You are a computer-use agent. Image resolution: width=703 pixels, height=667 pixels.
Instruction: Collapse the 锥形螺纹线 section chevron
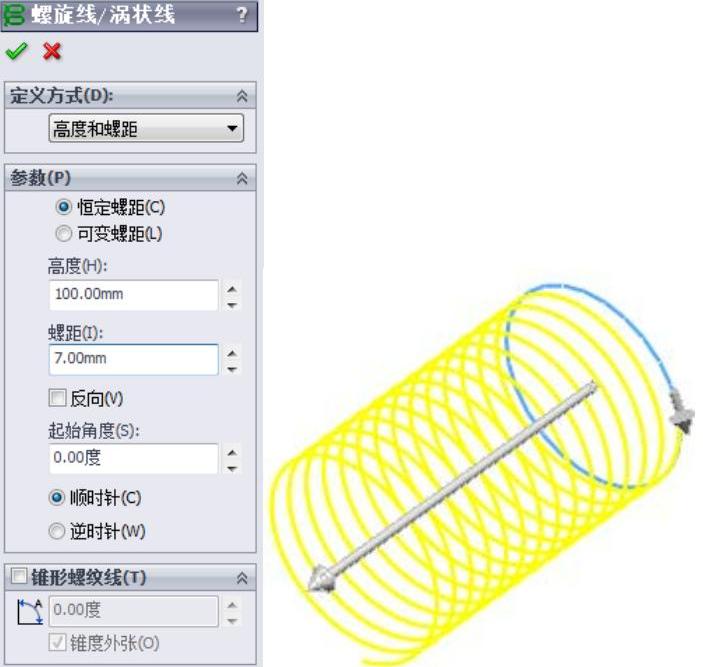242,578
